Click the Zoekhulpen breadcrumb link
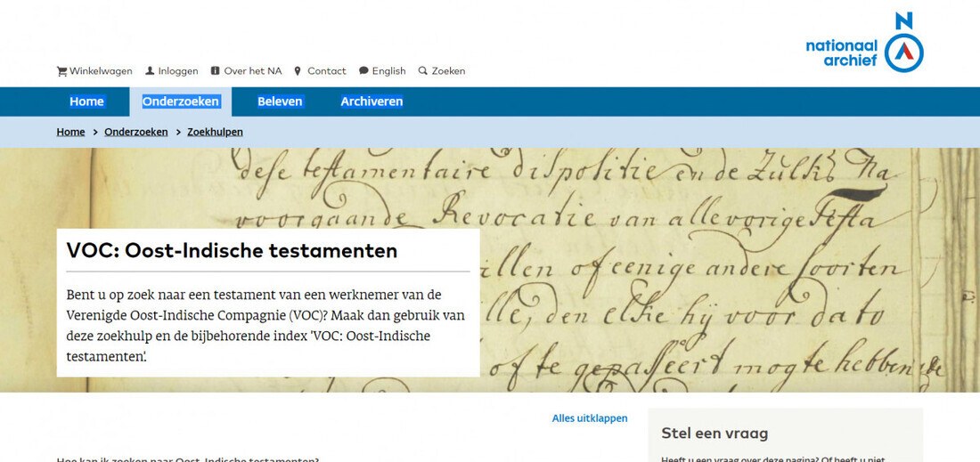Screen dimensions: 980x462 [215, 133]
